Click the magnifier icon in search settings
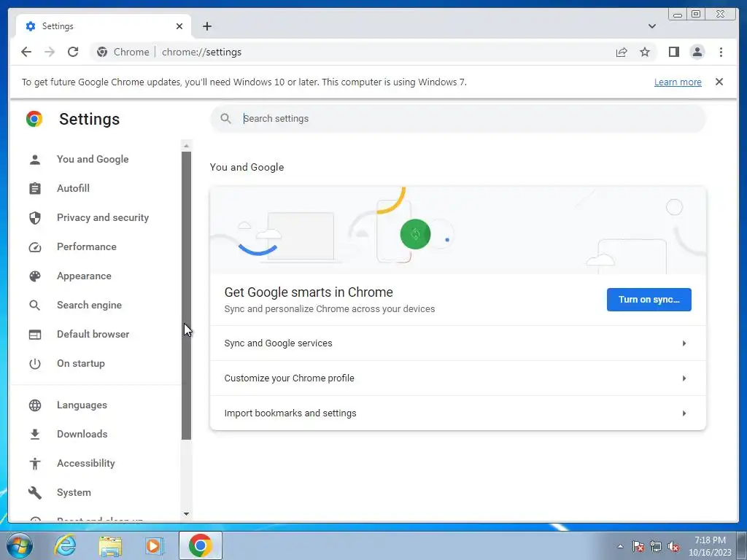Viewport: 747px width, 560px height. click(225, 119)
